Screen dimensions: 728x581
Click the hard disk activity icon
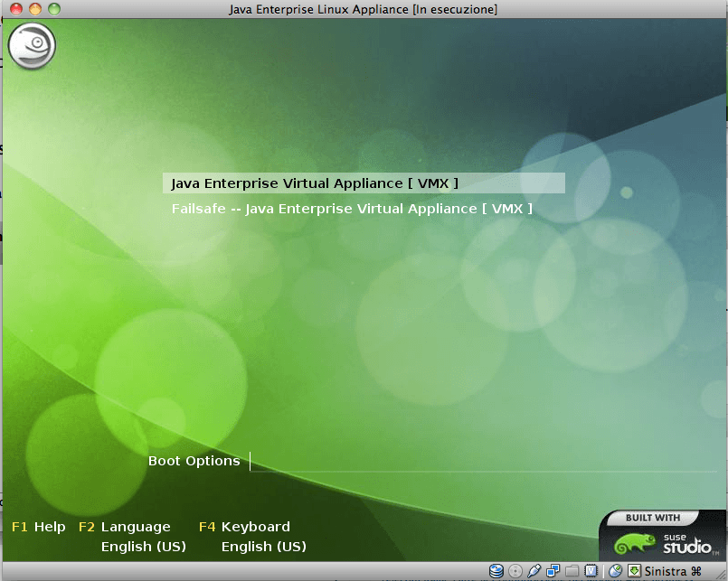pyautogui.click(x=496, y=571)
